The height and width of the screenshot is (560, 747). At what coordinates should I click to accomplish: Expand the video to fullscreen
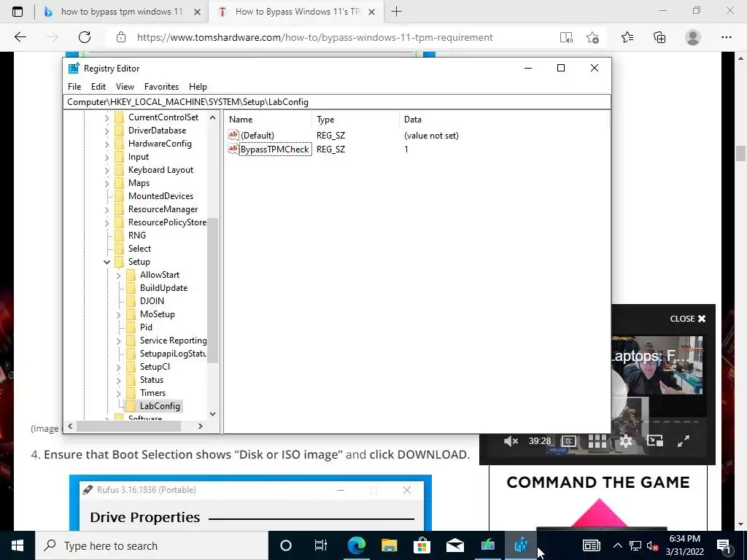coord(684,441)
